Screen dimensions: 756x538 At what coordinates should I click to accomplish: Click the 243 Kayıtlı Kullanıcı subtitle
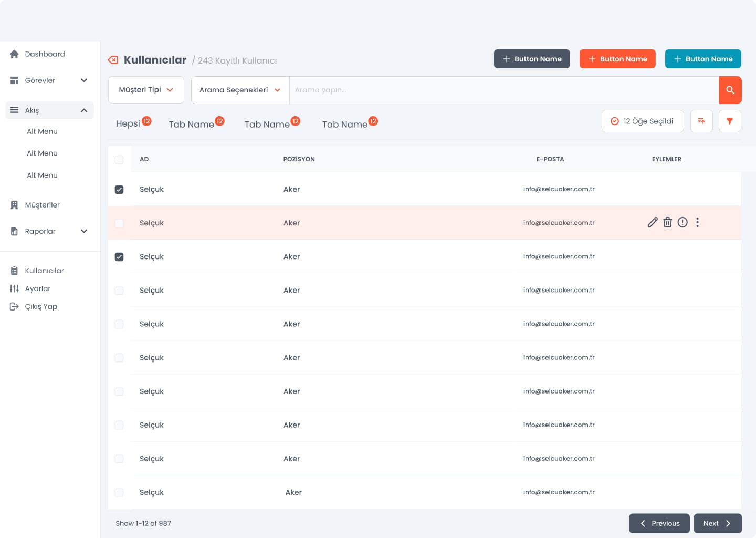tap(237, 60)
